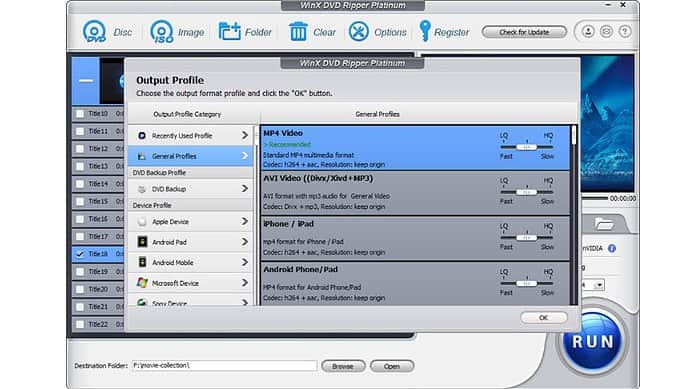Select the AVI Video profile

pos(415,193)
